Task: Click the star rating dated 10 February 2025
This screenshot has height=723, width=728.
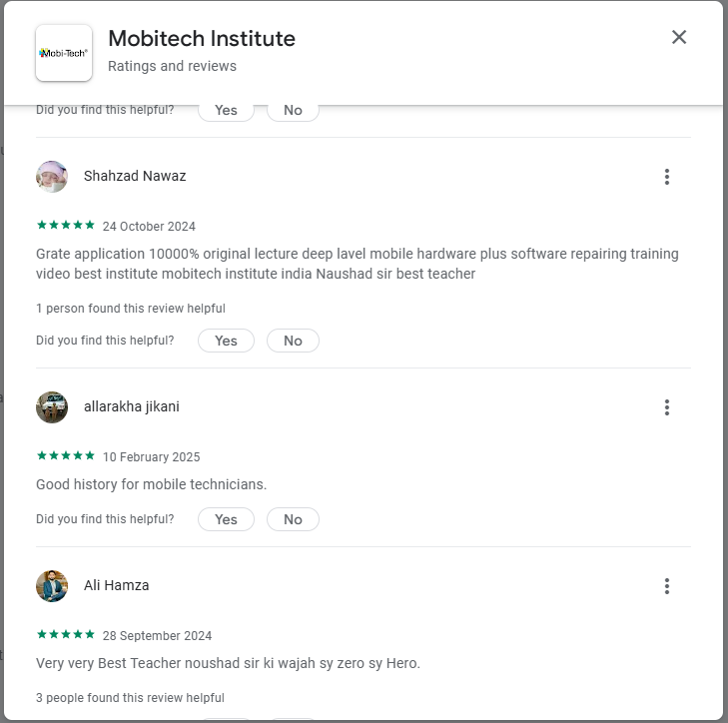Action: pyautogui.click(x=66, y=456)
